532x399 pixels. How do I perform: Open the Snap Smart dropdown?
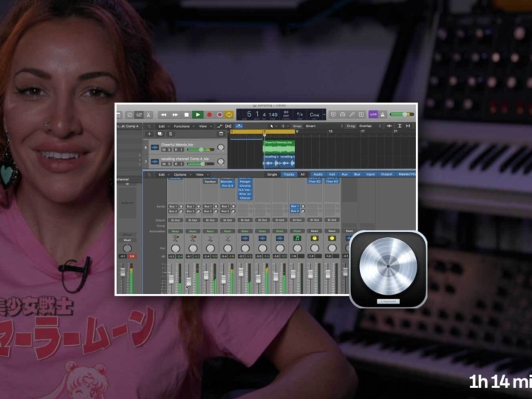(x=324, y=126)
